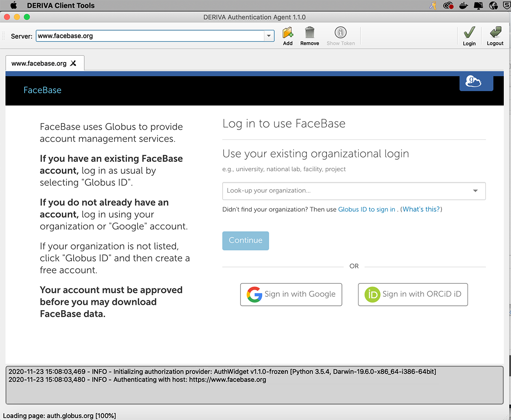Screen dimensions: 511x420
Task: Click the keys icon in menu bar
Action: pyautogui.click(x=433, y=6)
